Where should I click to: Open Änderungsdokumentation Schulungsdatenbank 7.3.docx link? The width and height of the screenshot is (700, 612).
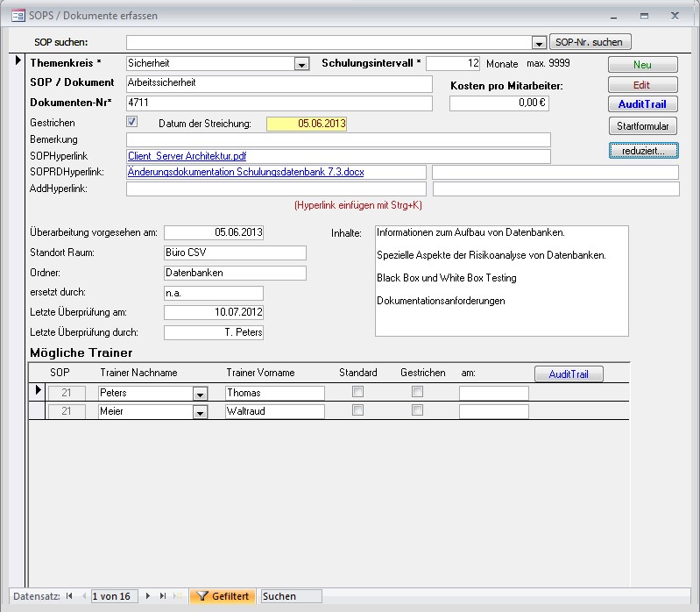click(x=245, y=172)
